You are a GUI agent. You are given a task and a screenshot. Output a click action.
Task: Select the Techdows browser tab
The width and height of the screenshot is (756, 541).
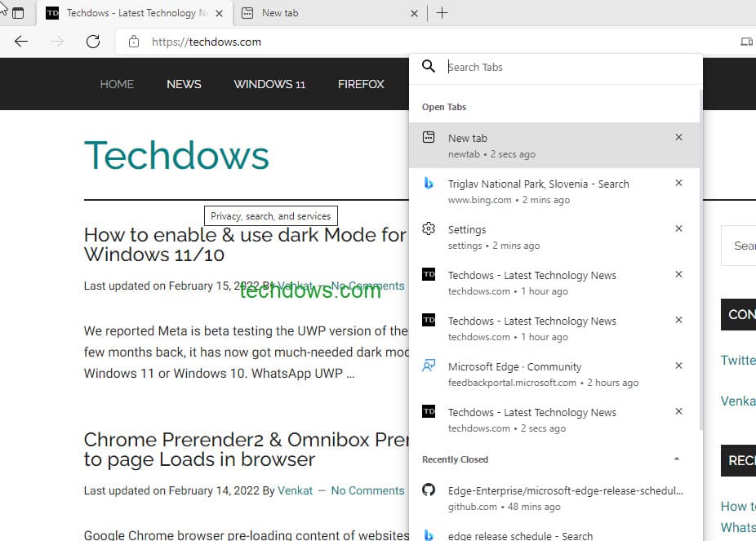pyautogui.click(x=135, y=14)
